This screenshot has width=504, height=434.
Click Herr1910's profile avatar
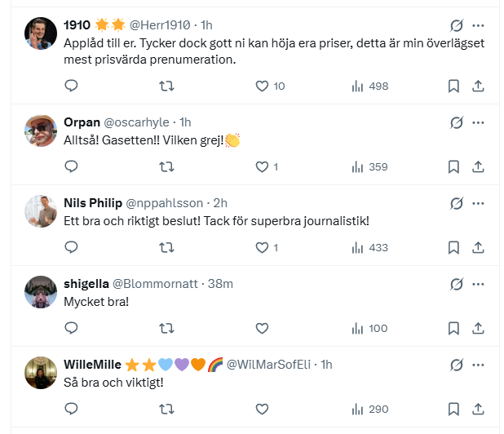pyautogui.click(x=41, y=33)
